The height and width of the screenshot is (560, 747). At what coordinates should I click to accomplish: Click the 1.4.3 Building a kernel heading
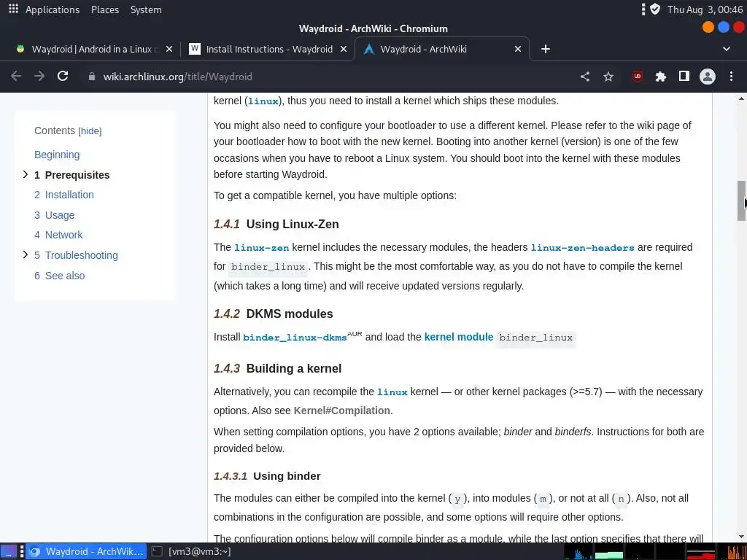click(x=277, y=368)
